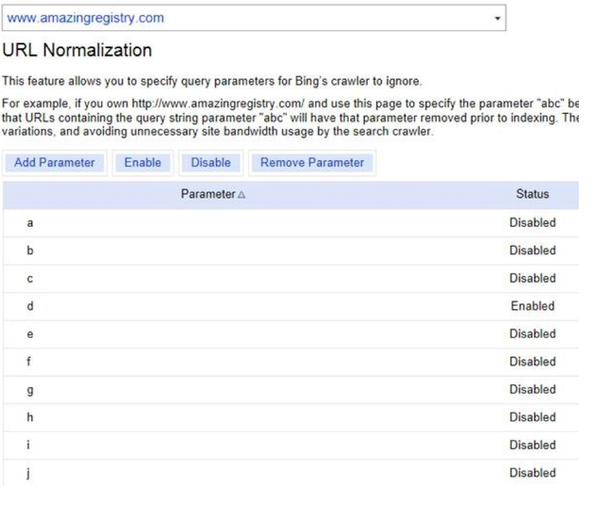Select parameter row "a"
The image size is (600, 505).
tap(291, 223)
